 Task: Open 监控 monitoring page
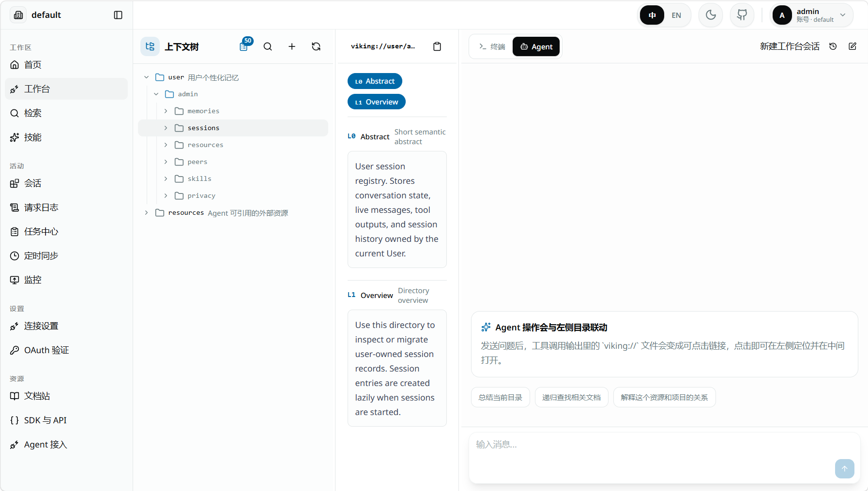(x=66, y=280)
